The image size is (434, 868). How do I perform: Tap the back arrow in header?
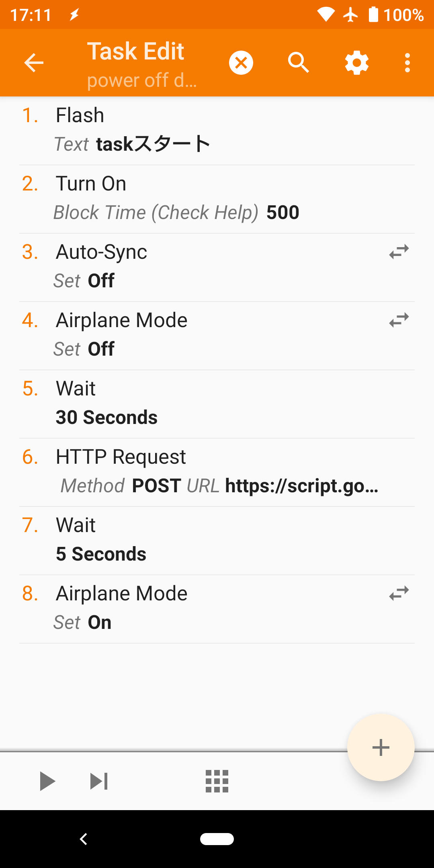coord(34,63)
